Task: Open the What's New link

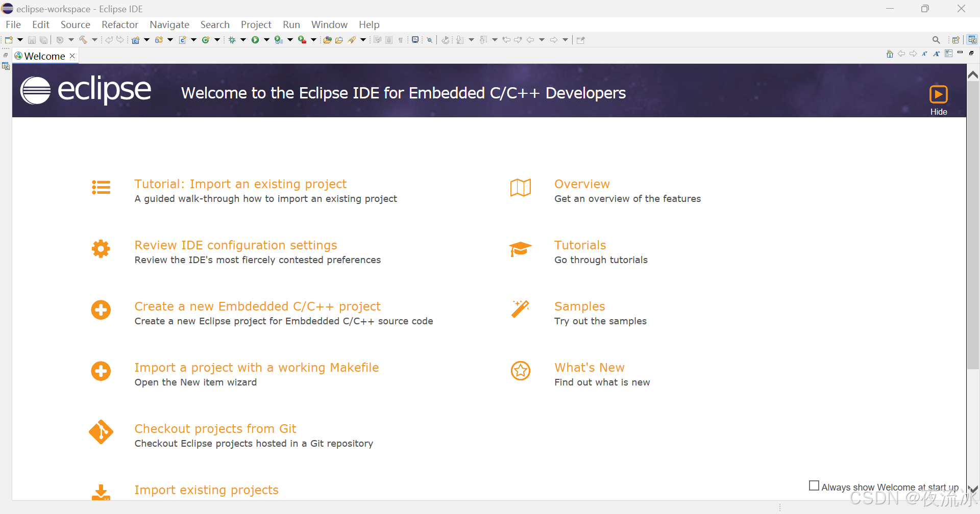Action: click(590, 368)
